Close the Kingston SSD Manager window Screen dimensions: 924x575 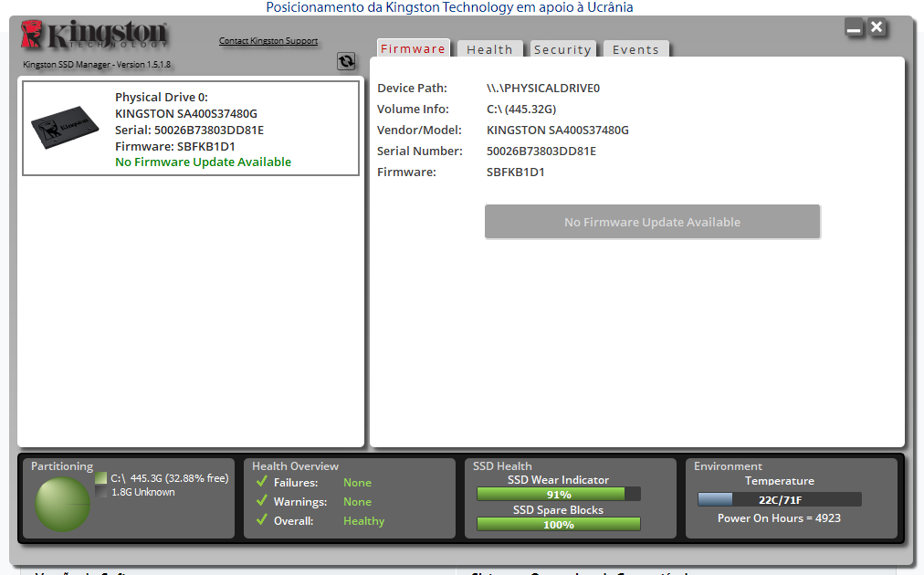(x=877, y=27)
